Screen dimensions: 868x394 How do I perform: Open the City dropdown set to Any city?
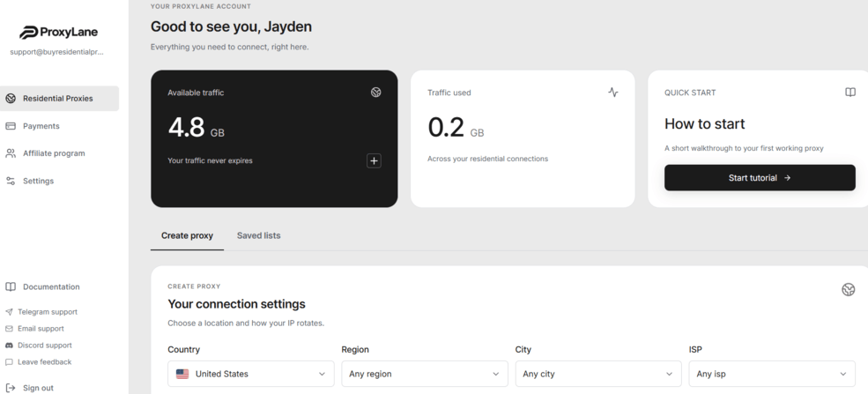(598, 374)
